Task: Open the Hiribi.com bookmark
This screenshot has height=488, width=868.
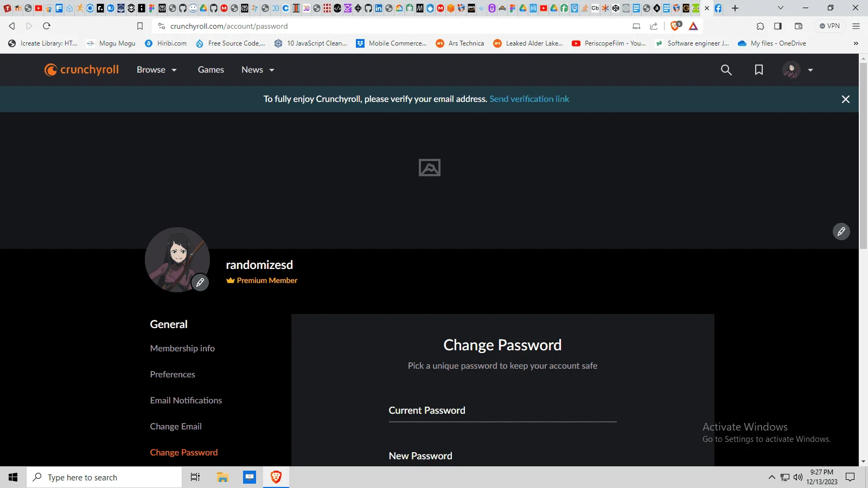Action: coord(166,43)
